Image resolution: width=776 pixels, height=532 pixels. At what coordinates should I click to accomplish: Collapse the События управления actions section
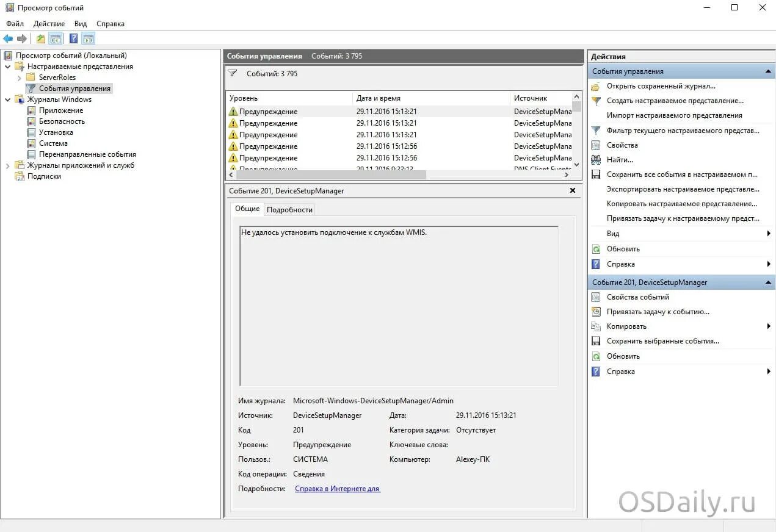click(x=769, y=71)
